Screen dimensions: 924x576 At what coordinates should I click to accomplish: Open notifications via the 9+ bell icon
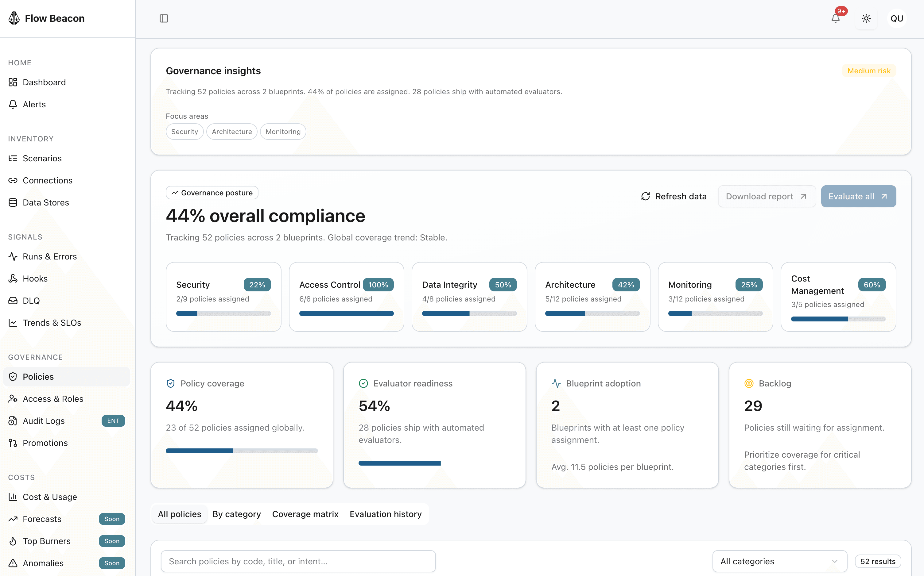coord(835,18)
